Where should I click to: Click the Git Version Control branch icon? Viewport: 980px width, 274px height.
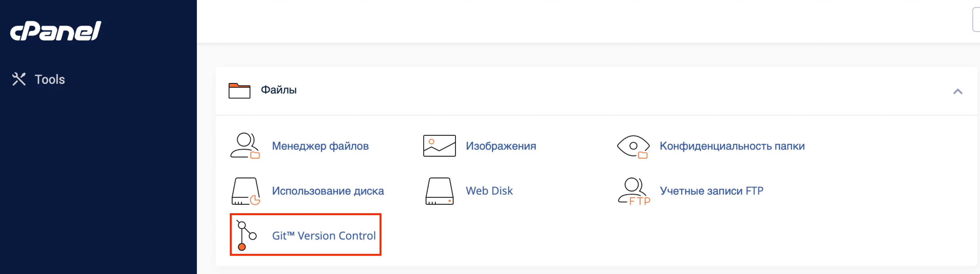[246, 236]
